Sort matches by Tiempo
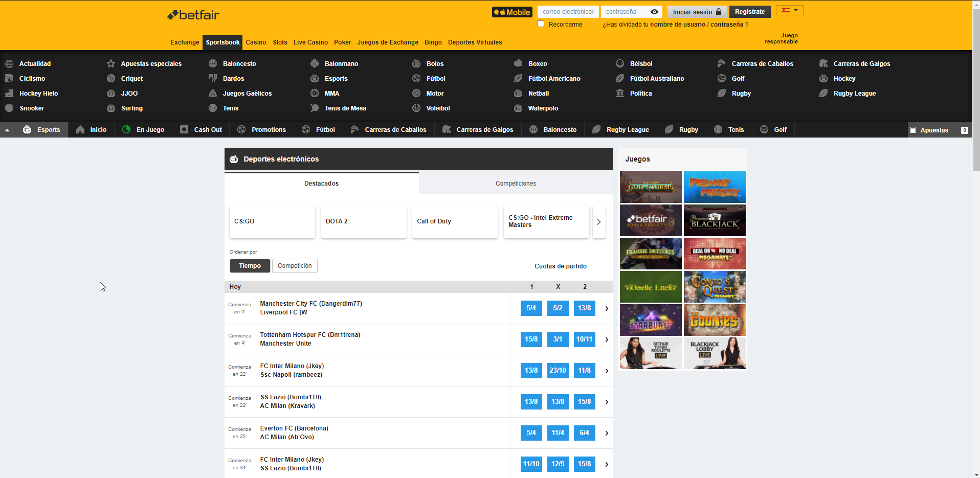 tap(250, 266)
